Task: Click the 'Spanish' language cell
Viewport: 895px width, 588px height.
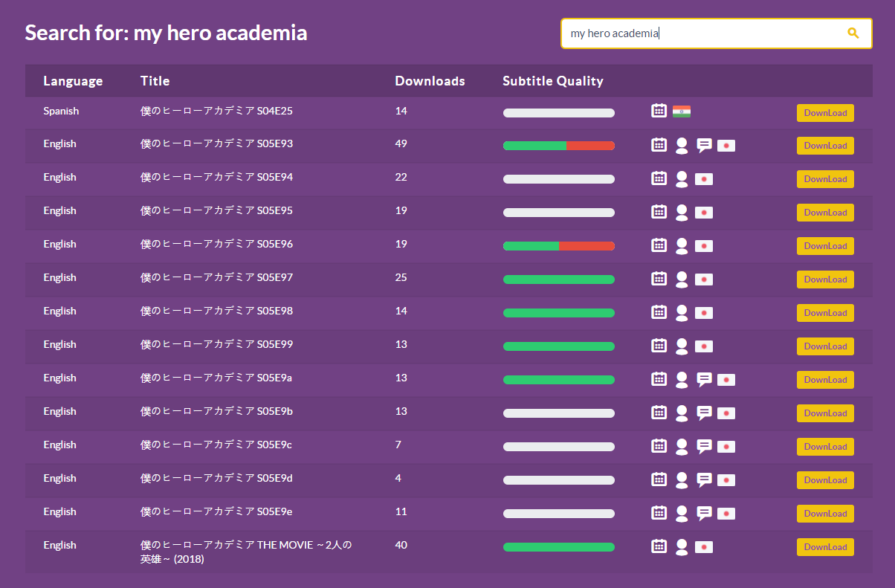Action: (61, 111)
